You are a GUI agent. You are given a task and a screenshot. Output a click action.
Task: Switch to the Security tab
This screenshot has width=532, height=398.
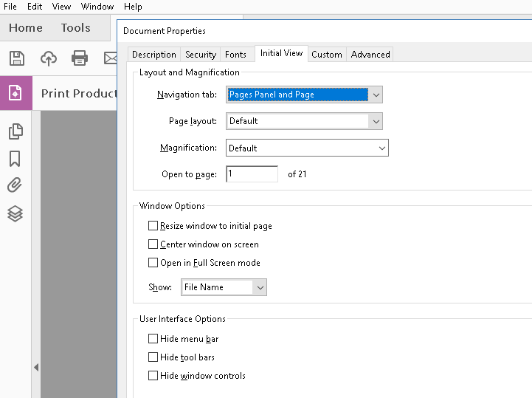click(x=201, y=55)
